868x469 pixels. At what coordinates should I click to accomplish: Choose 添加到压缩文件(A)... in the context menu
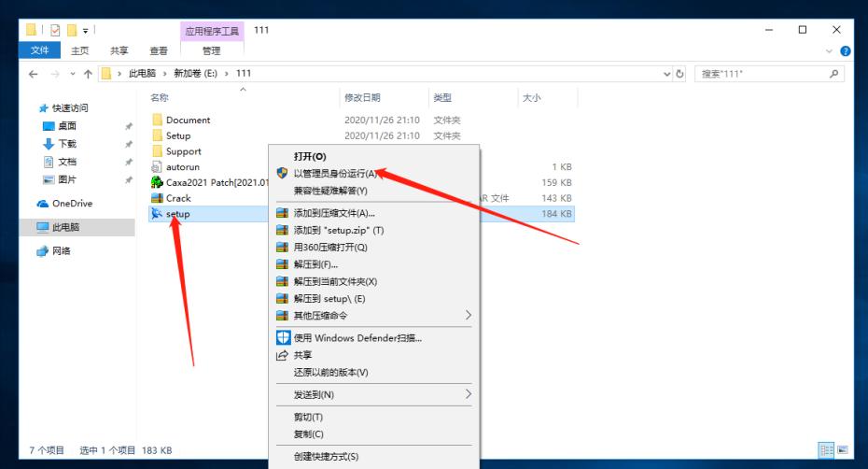(x=334, y=213)
